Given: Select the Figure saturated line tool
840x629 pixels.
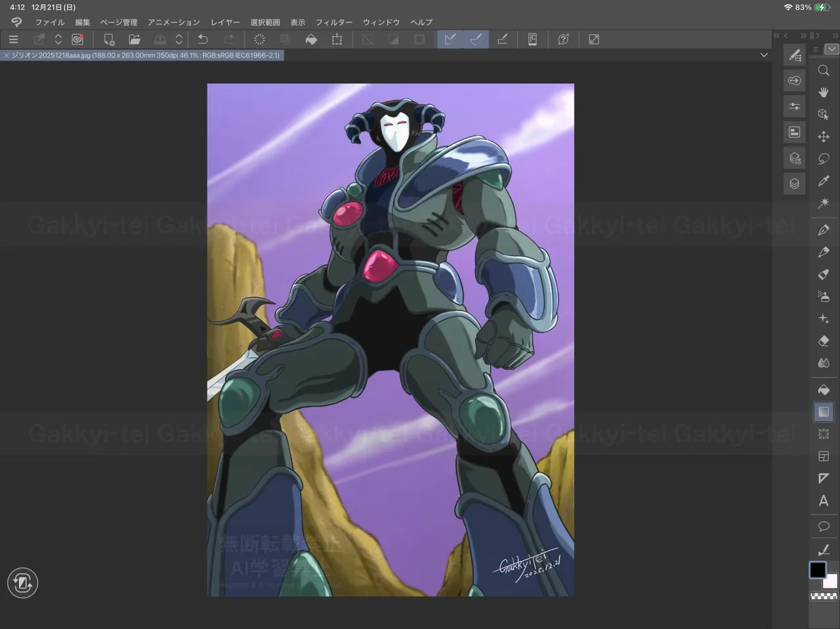Looking at the screenshot, I should (824, 434).
